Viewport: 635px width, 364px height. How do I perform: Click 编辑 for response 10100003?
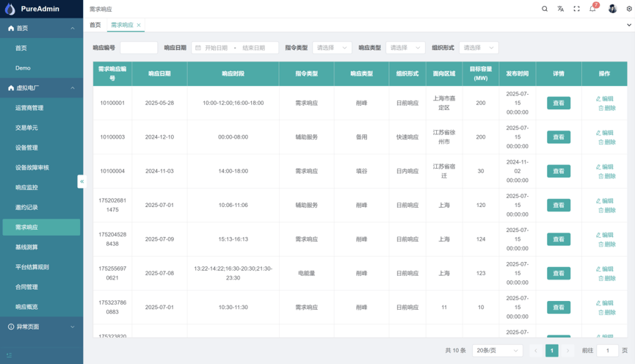605,133
